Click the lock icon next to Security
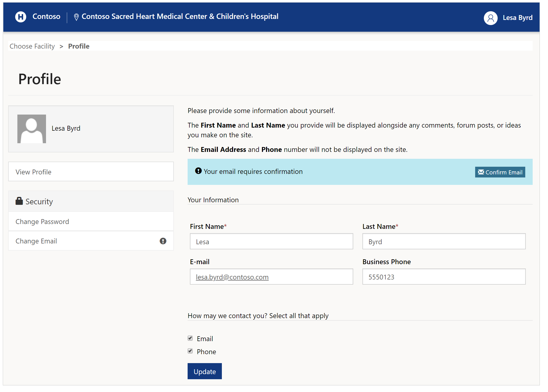 coord(19,201)
